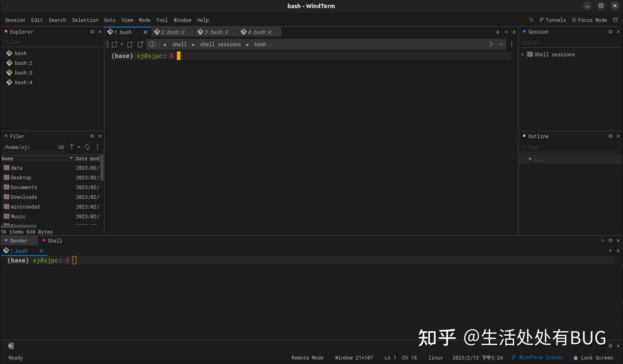Open the Name column sort dropdown
623x364 pixels.
click(72, 158)
